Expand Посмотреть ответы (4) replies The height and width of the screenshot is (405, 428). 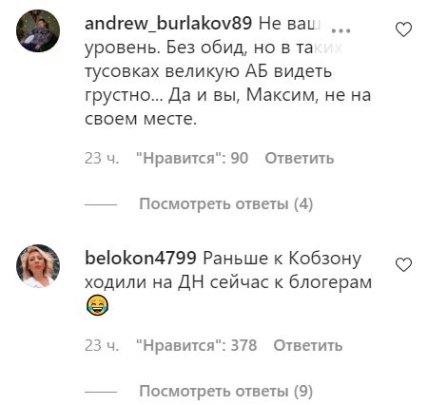click(226, 204)
